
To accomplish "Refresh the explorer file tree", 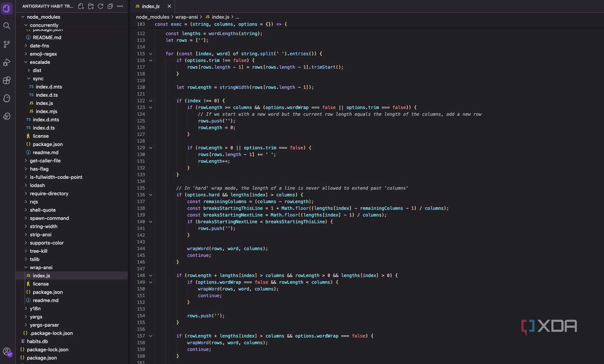I will [101, 6].
